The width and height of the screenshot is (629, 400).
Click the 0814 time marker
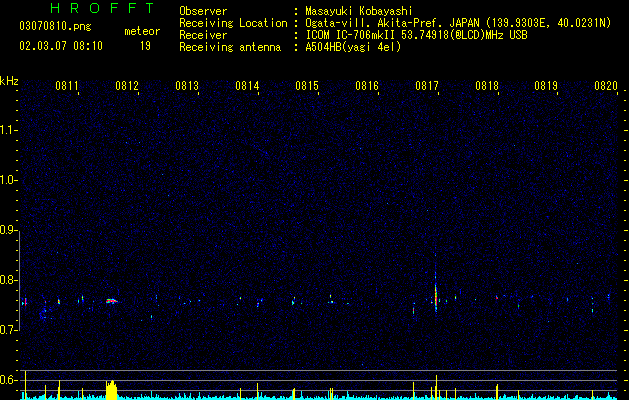(x=247, y=86)
